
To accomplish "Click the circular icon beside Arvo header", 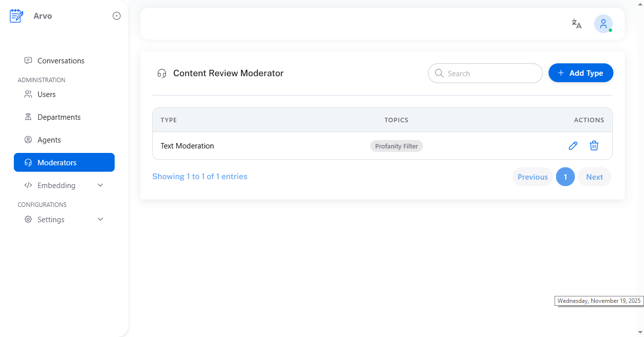I will pos(116,15).
